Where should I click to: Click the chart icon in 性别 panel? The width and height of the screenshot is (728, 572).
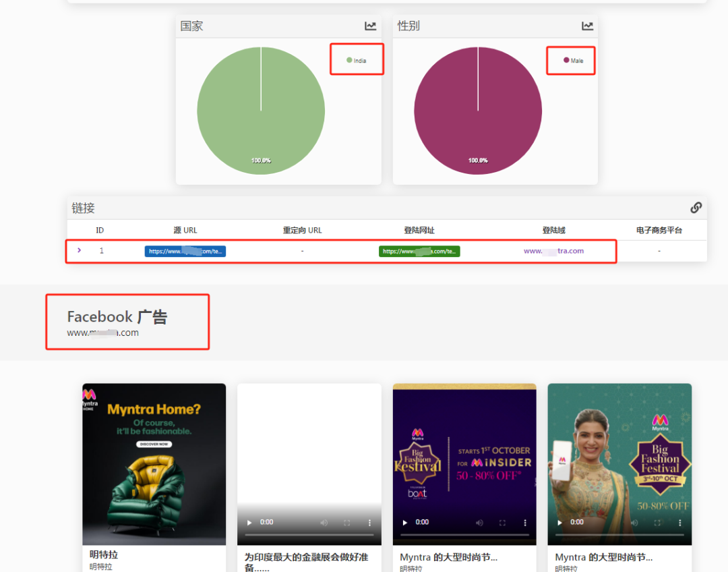click(x=588, y=26)
